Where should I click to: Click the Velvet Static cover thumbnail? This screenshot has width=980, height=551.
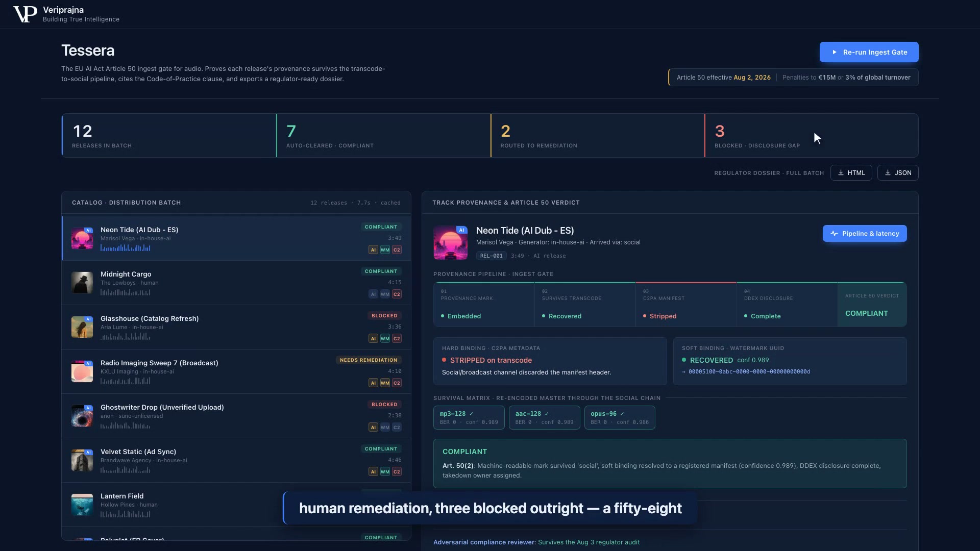point(82,460)
